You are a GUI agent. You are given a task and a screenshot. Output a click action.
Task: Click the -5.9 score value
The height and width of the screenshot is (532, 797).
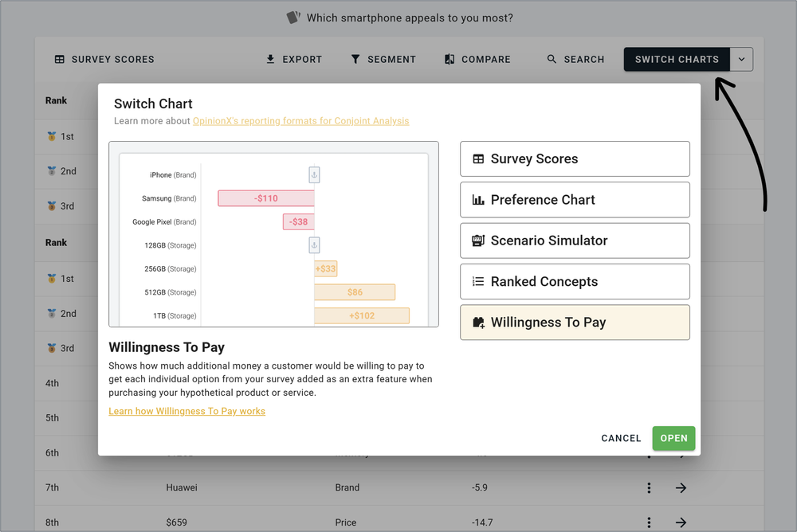click(x=479, y=487)
